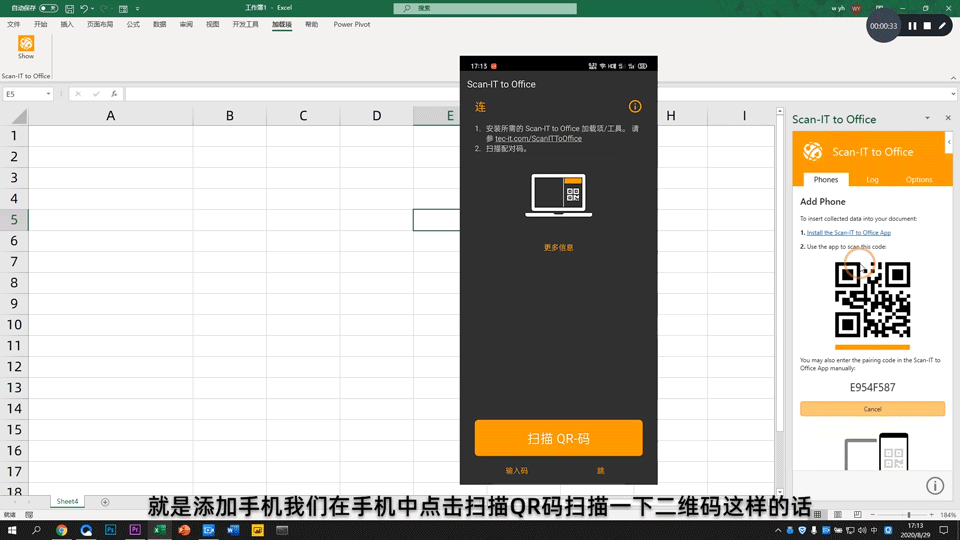Click the Save icon in quick access toolbar
The height and width of the screenshot is (540, 960).
click(69, 9)
